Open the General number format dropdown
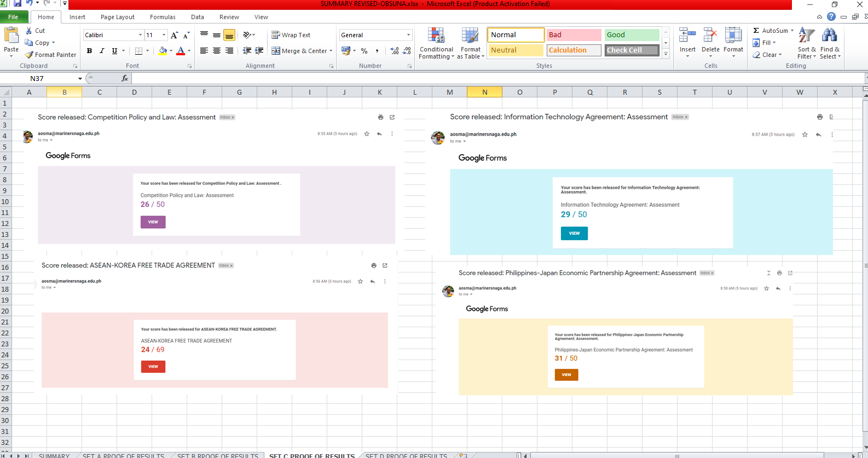 [408, 35]
